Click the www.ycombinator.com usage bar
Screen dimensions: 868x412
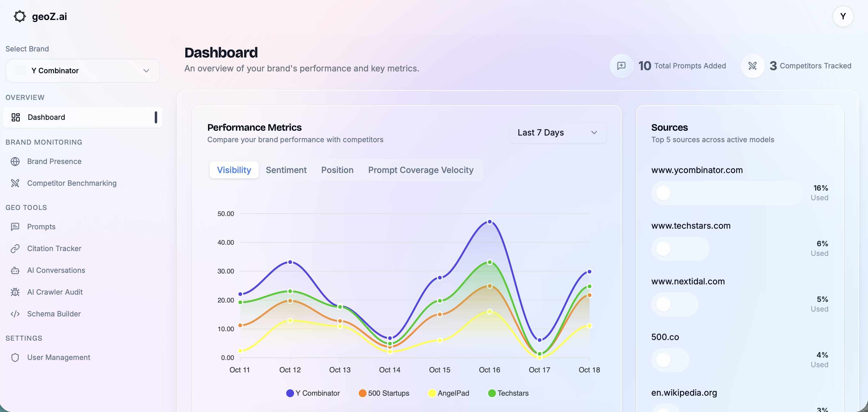tap(727, 193)
